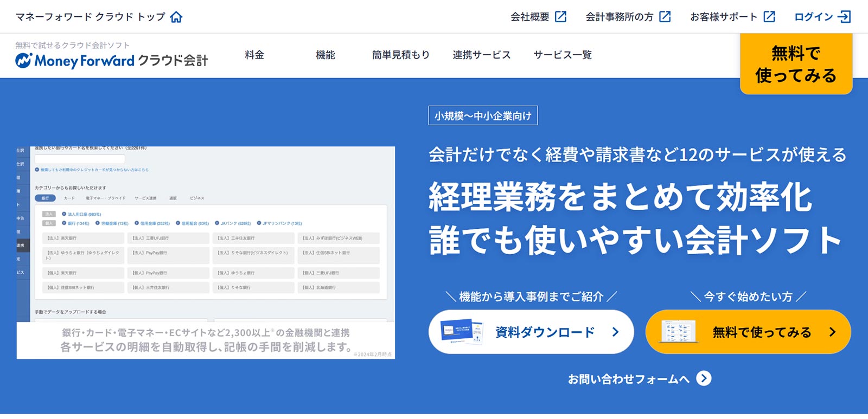Click the highlighted 連携 item in the demo sidebar

coord(23,246)
